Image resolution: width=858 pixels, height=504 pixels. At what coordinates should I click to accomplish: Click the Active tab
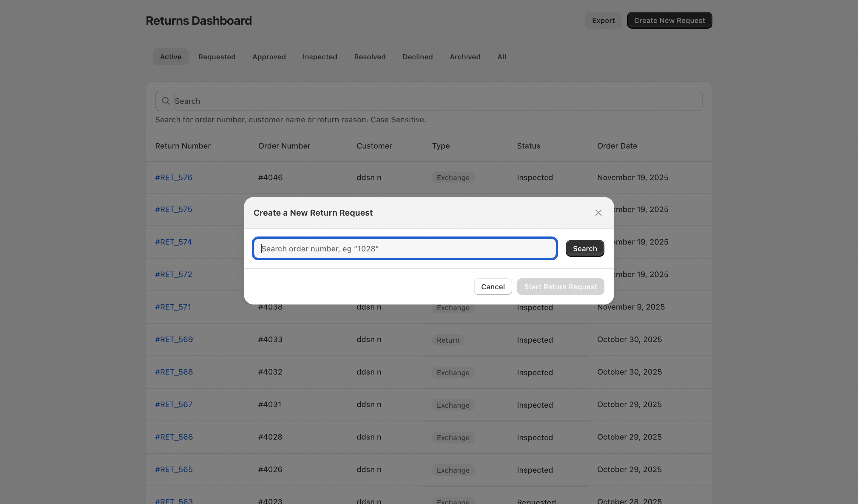tap(171, 57)
